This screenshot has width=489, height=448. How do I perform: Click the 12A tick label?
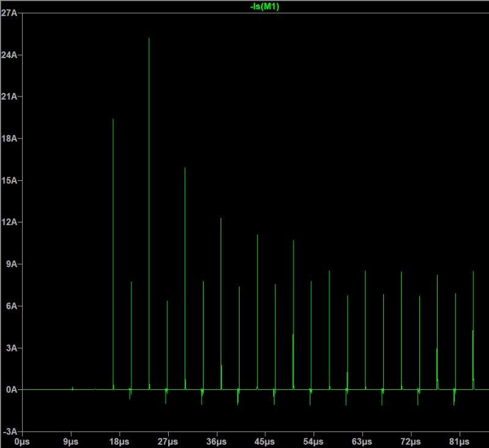click(x=10, y=222)
